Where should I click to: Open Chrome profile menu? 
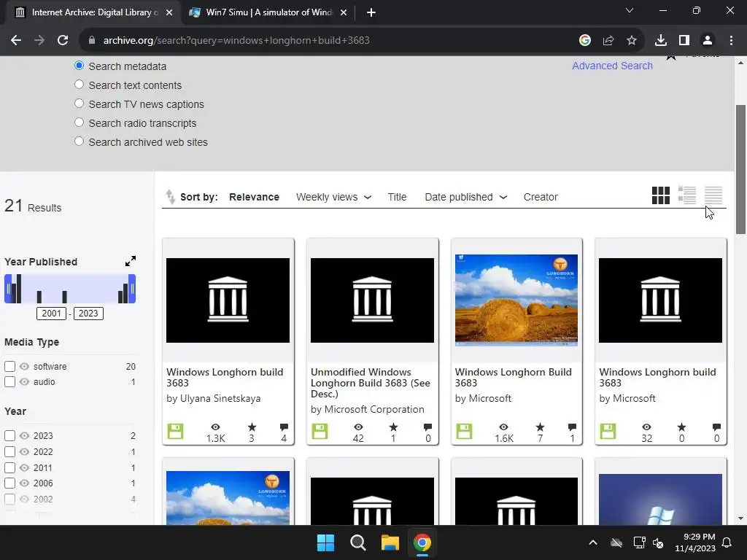(x=708, y=41)
